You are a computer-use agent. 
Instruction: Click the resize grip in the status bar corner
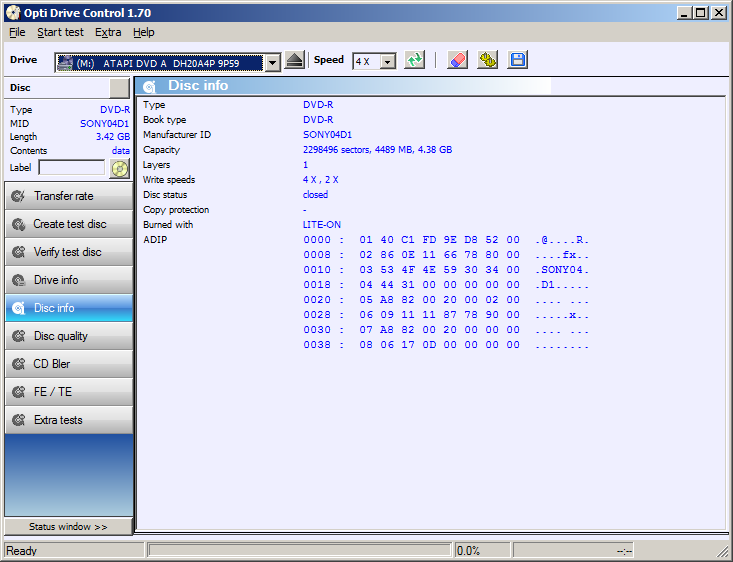tap(723, 552)
